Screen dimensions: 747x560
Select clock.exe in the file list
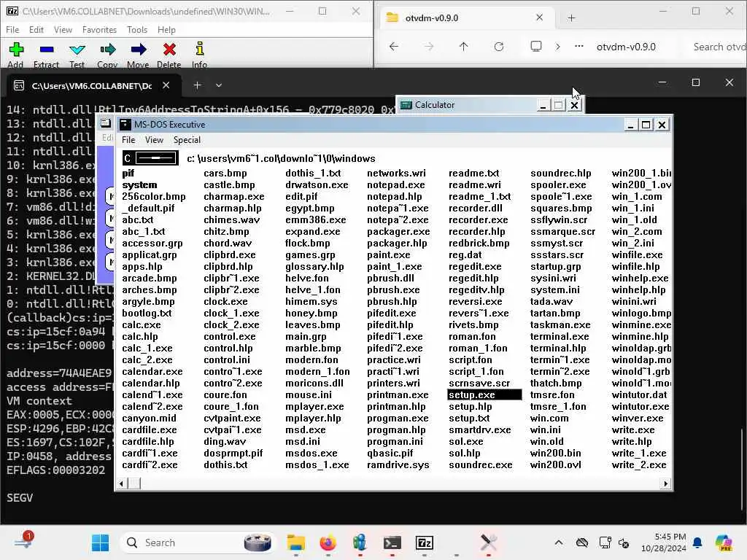[x=225, y=301]
